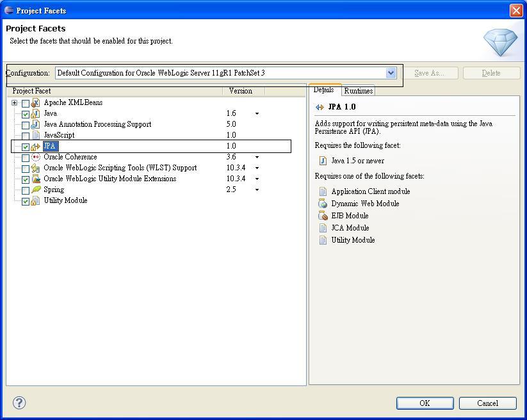
Task: Click the Oracle Coherence facet icon
Action: [x=36, y=157]
